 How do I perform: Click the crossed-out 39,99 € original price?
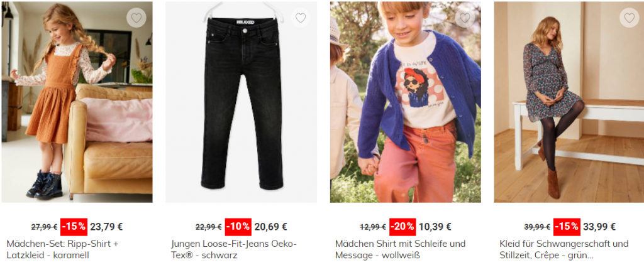[537, 227]
